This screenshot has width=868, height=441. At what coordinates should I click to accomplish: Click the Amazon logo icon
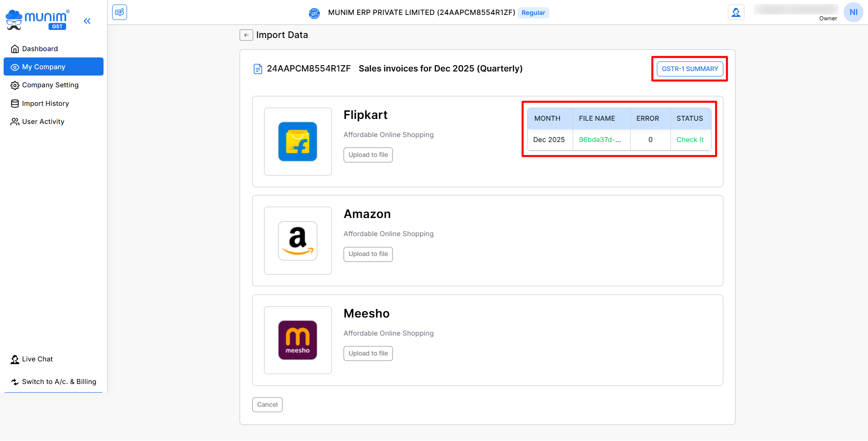click(x=297, y=241)
